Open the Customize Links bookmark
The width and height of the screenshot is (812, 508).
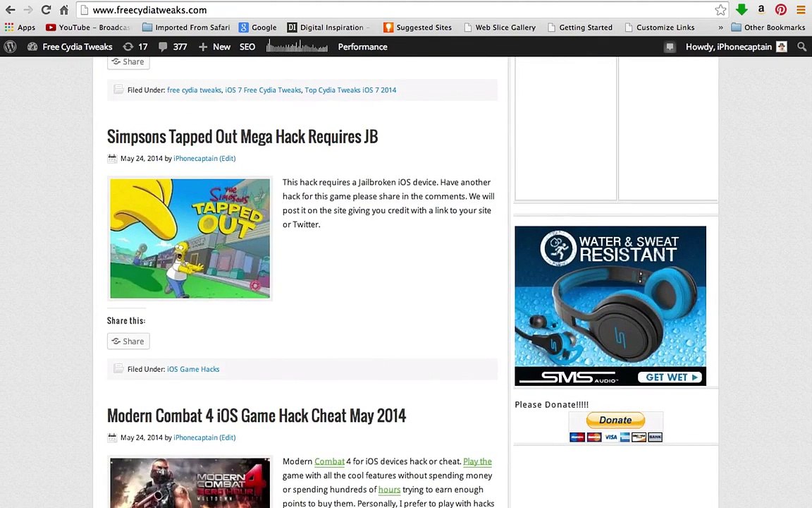click(x=660, y=28)
